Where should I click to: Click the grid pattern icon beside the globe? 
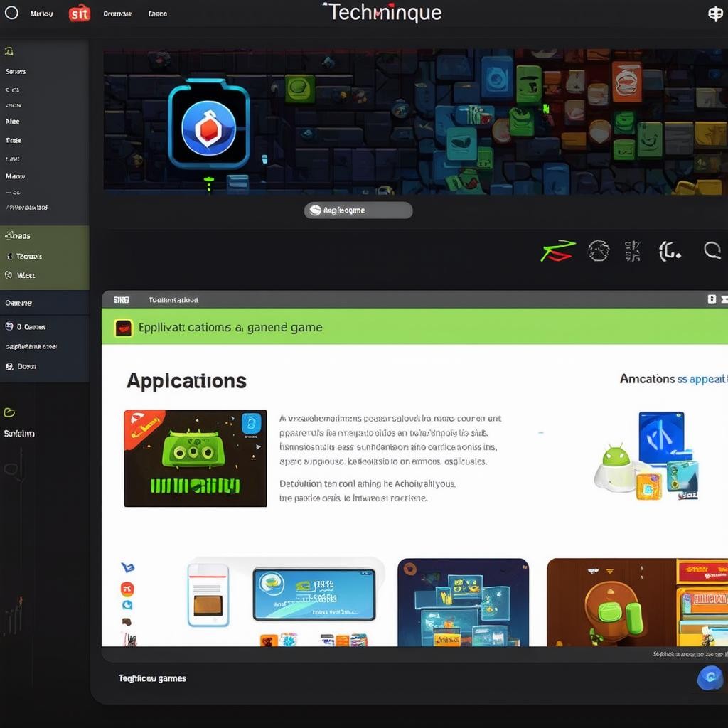pos(632,250)
